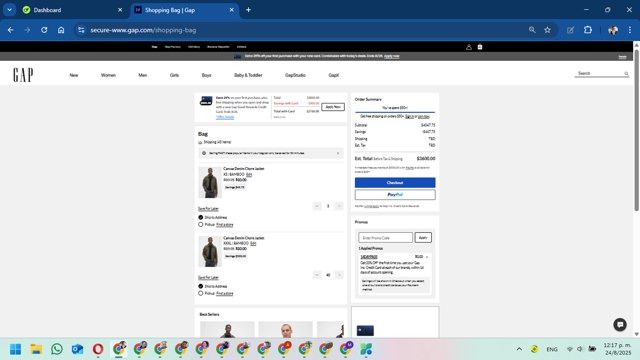Click Apply Now in credit card banner
640x360 pixels.
(x=333, y=107)
